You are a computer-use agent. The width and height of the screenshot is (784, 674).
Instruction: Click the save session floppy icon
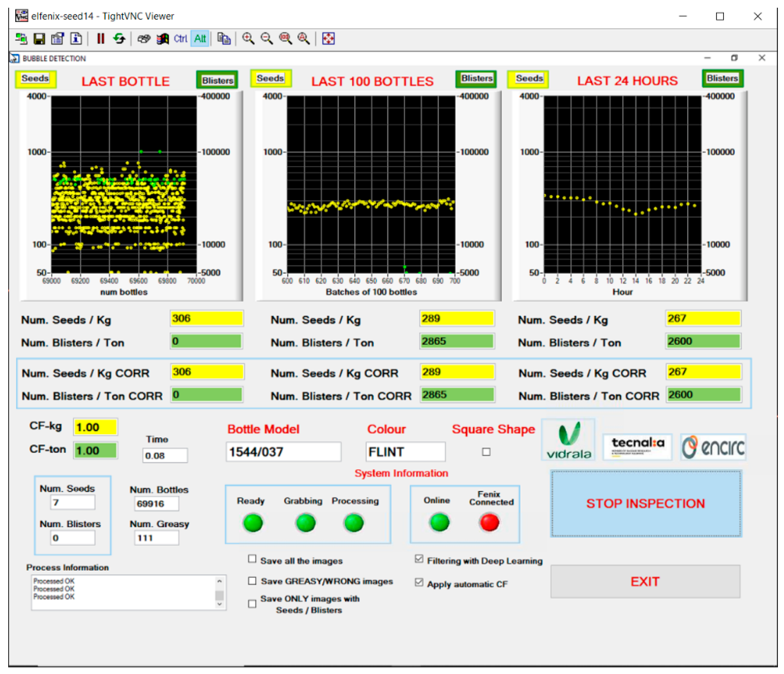(39, 39)
